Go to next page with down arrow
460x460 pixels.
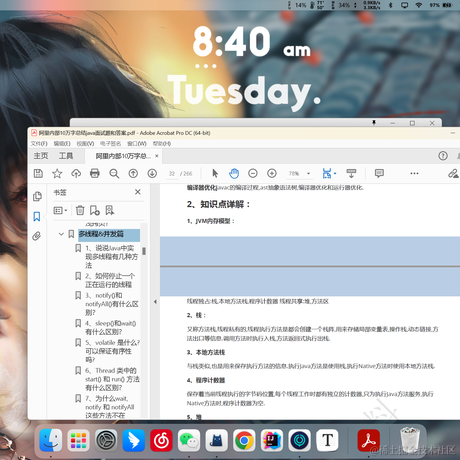[152, 173]
